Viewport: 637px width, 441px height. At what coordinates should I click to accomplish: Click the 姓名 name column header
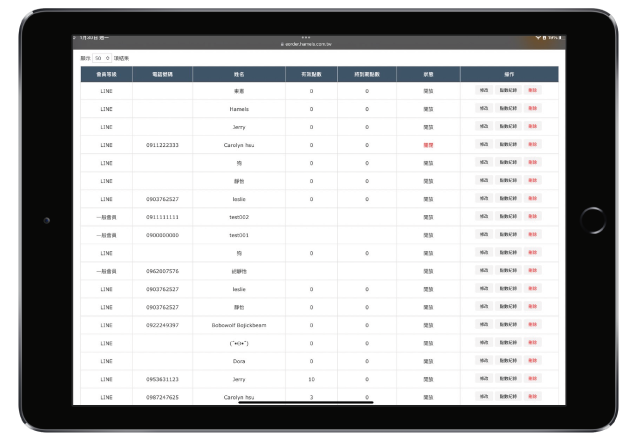pyautogui.click(x=239, y=74)
